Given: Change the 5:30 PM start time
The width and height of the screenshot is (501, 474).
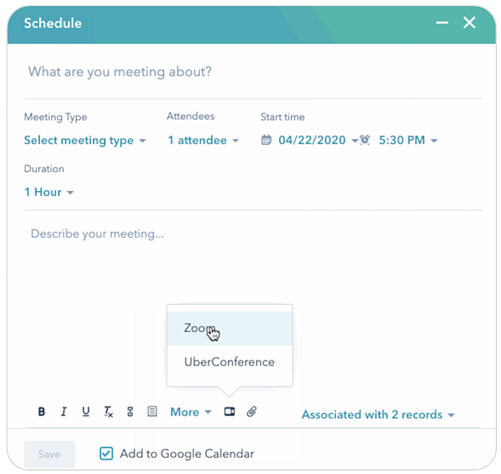Looking at the screenshot, I should [408, 140].
